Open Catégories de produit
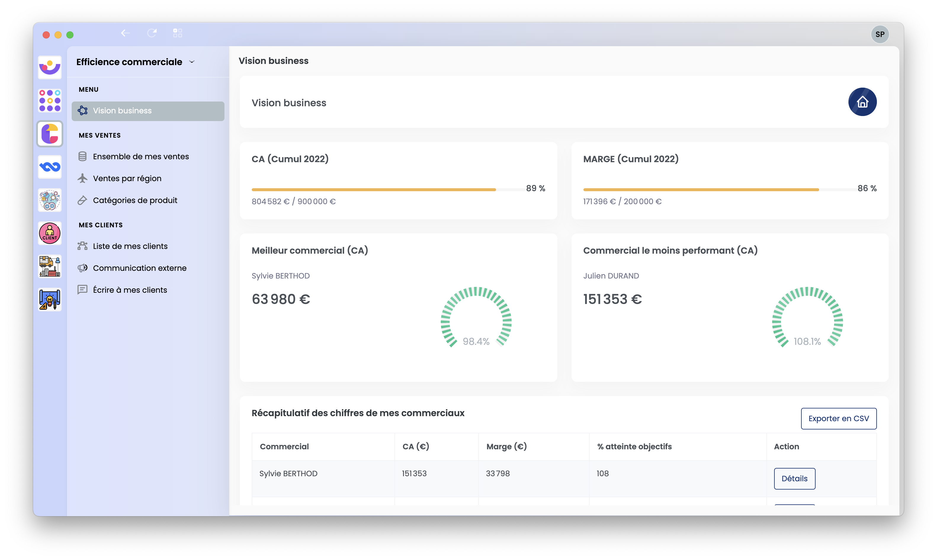Viewport: 937px width, 560px height. point(135,200)
